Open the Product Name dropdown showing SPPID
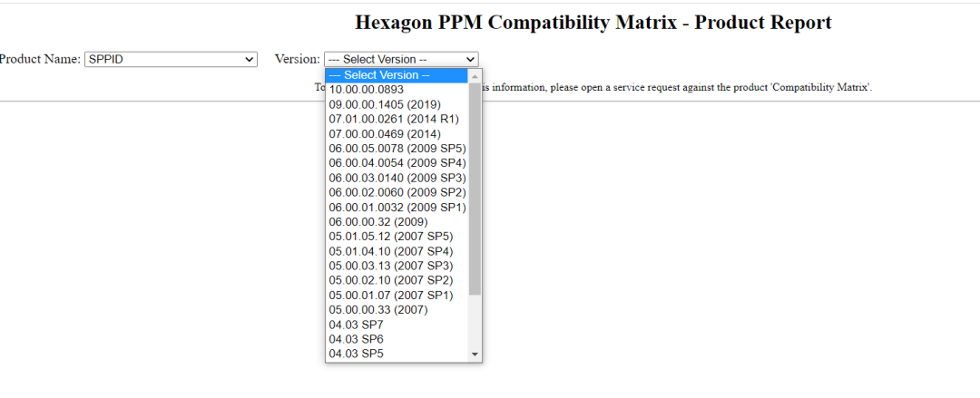This screenshot has height=398, width=980. click(171, 59)
